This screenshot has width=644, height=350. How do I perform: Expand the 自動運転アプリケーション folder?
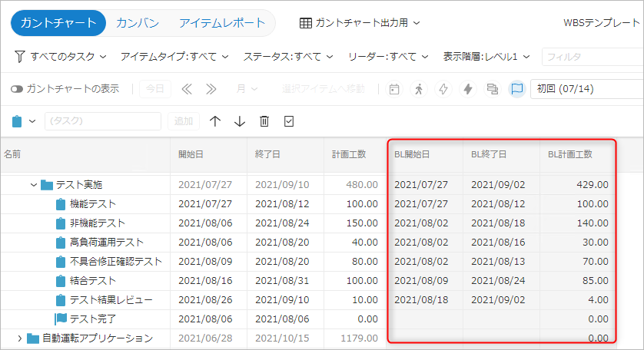tap(20, 338)
